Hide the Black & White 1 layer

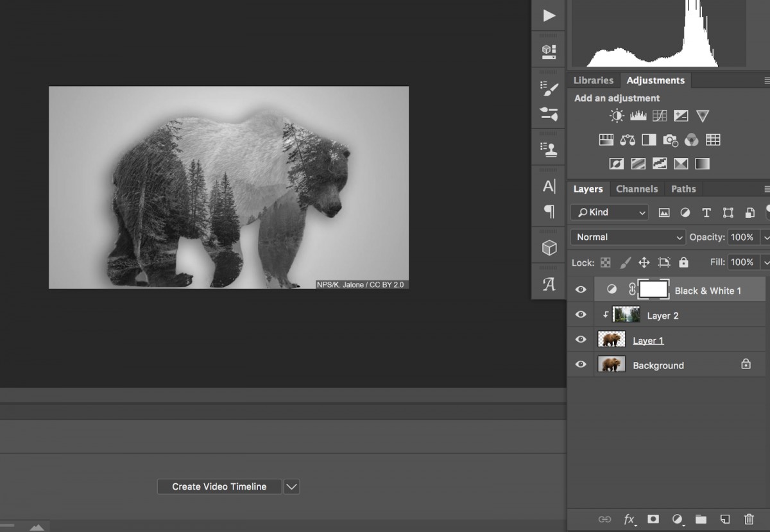(x=580, y=289)
